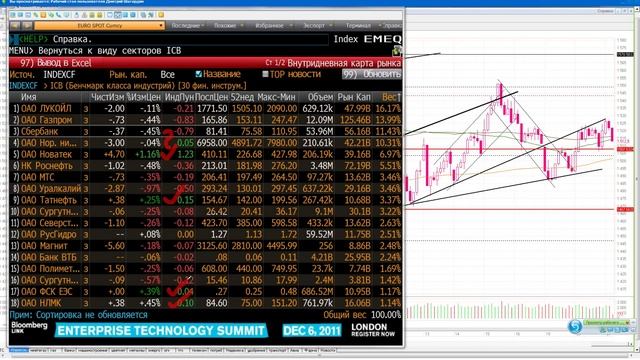Screen dimensions: 640x360
Task: Select row 2) ОАО Газпром
Action: coord(205,120)
